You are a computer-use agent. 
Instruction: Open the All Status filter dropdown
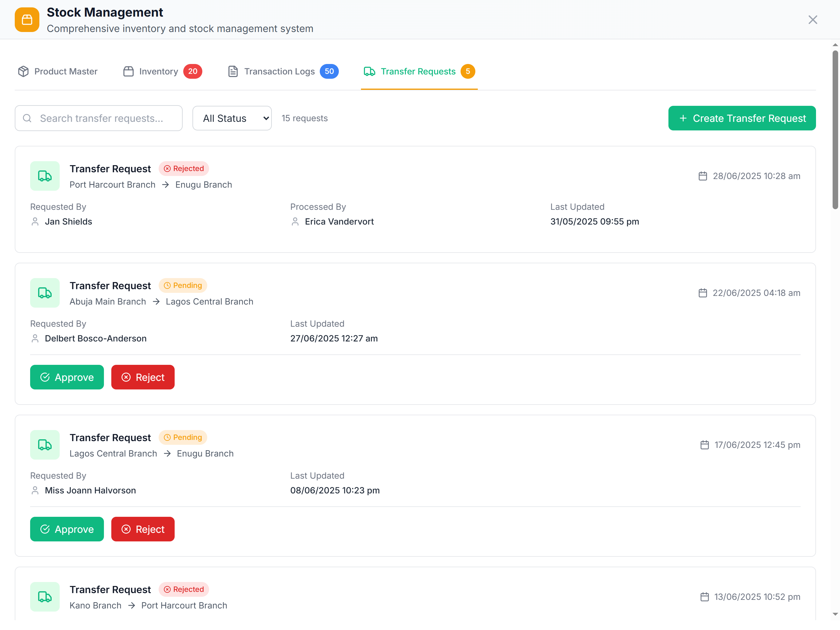tap(232, 118)
